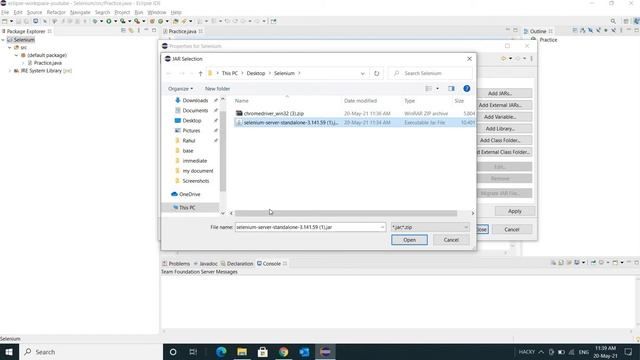This screenshot has height=360, width=640.
Task: Open Navigate menu in Eclipse
Action: coord(80,13)
